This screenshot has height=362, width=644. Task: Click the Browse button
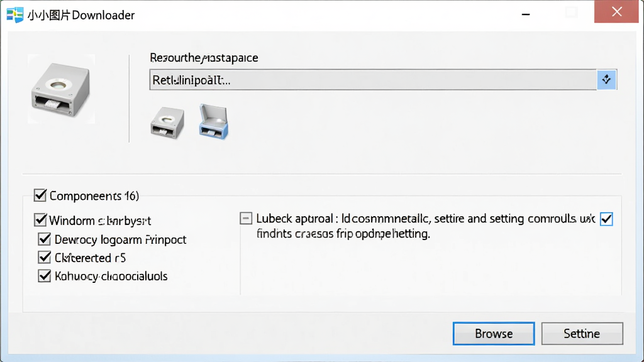(x=494, y=333)
